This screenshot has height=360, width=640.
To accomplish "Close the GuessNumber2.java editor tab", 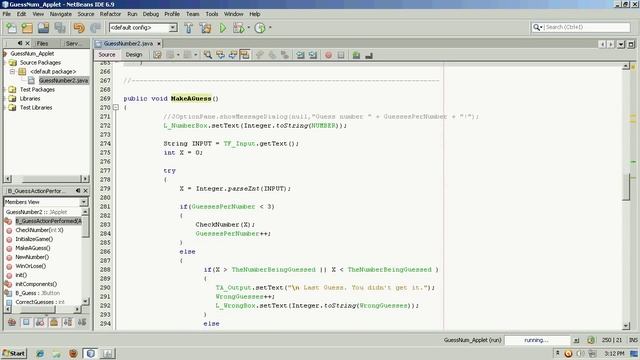I will pos(159,44).
